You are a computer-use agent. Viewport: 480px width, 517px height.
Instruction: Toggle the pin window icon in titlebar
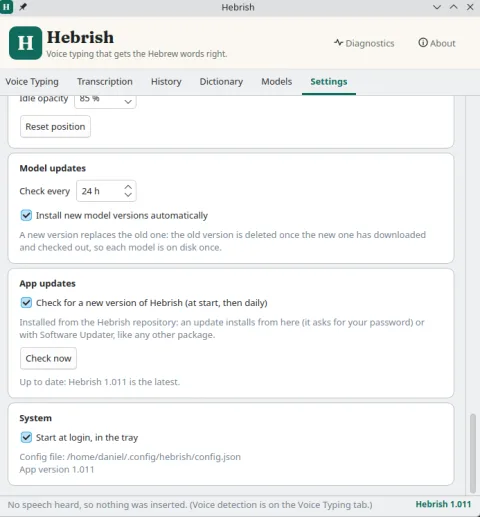coord(23,7)
